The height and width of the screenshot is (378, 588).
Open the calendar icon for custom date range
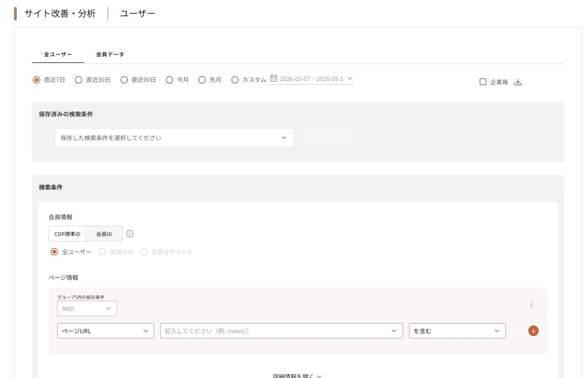click(274, 79)
